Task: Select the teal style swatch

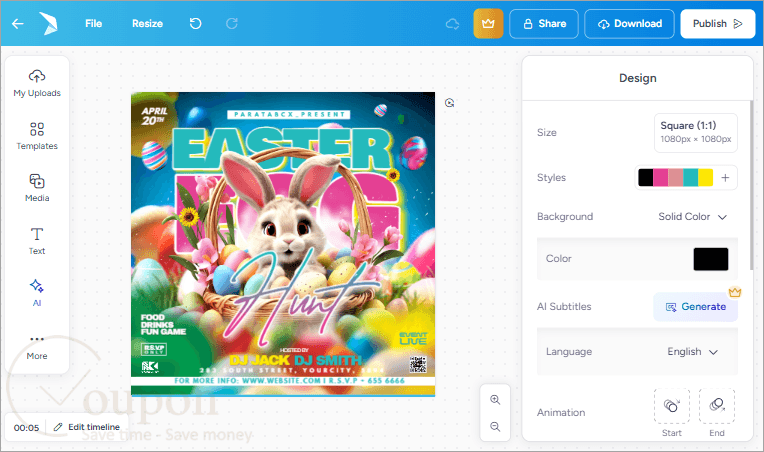Action: pyautogui.click(x=690, y=178)
